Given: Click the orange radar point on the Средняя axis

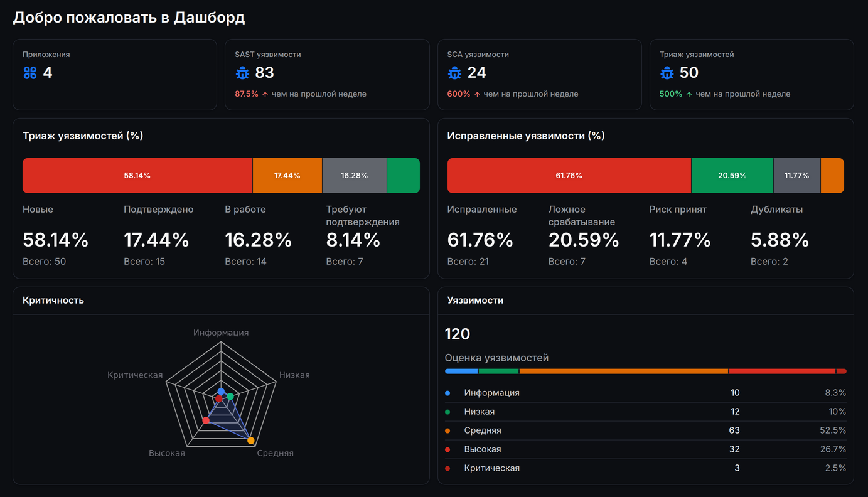Looking at the screenshot, I should pyautogui.click(x=251, y=441).
